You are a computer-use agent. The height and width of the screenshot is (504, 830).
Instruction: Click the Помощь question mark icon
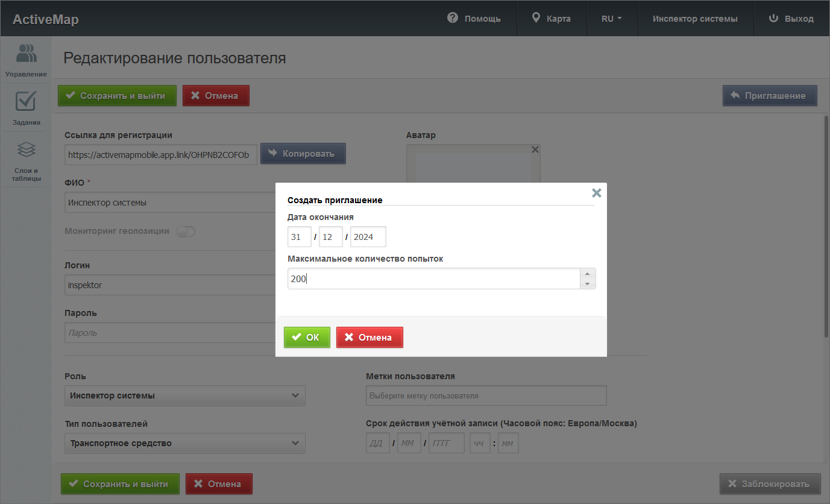pos(453,18)
